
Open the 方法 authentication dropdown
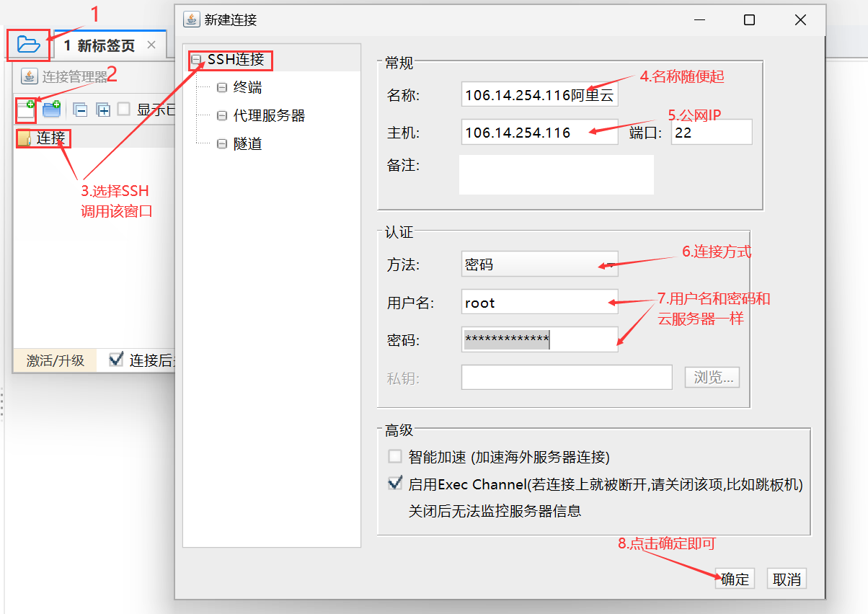(540, 264)
